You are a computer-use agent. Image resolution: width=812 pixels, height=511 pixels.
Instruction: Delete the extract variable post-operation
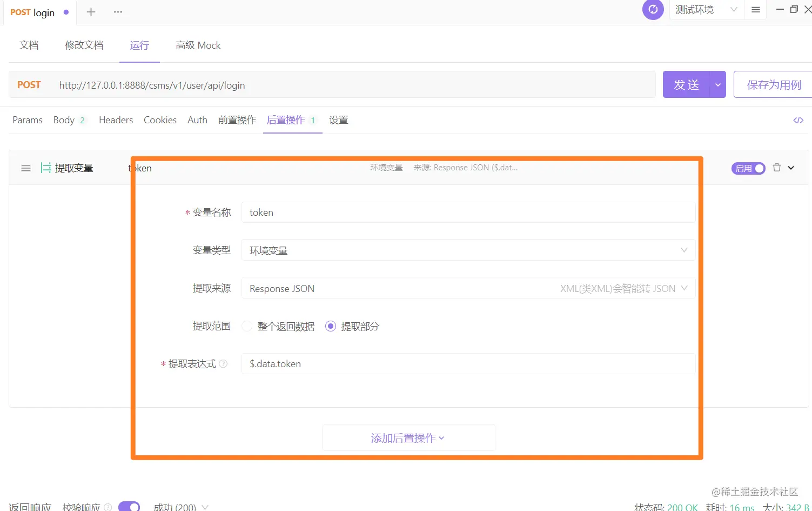[x=777, y=168]
